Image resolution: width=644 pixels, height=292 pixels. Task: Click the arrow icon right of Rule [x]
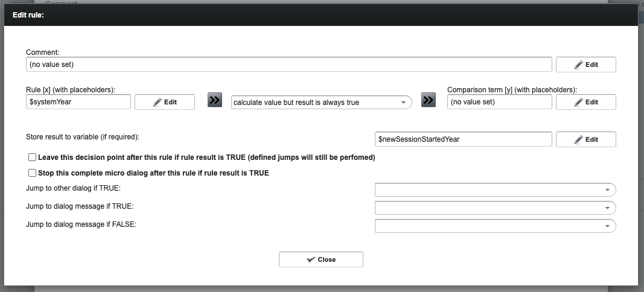pyautogui.click(x=215, y=100)
